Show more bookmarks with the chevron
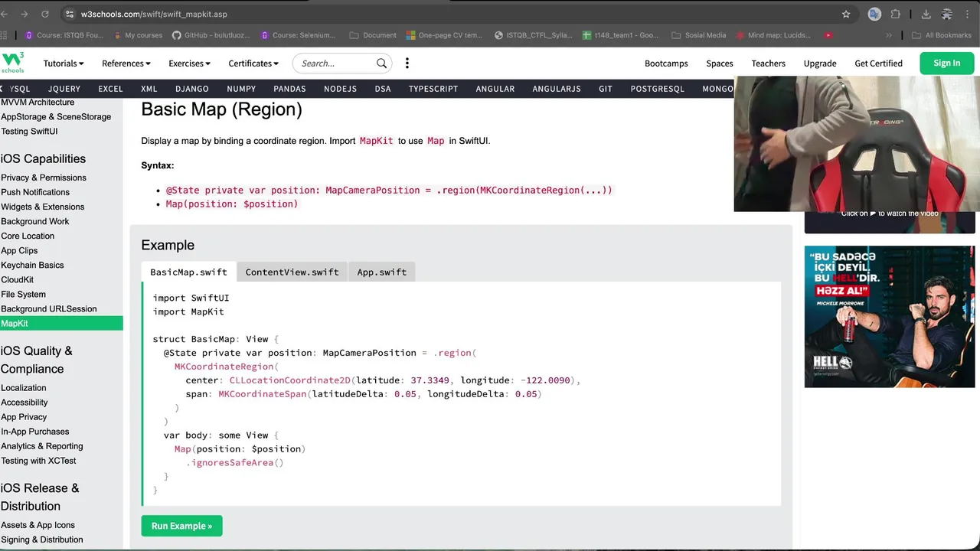980x551 pixels. (x=889, y=35)
